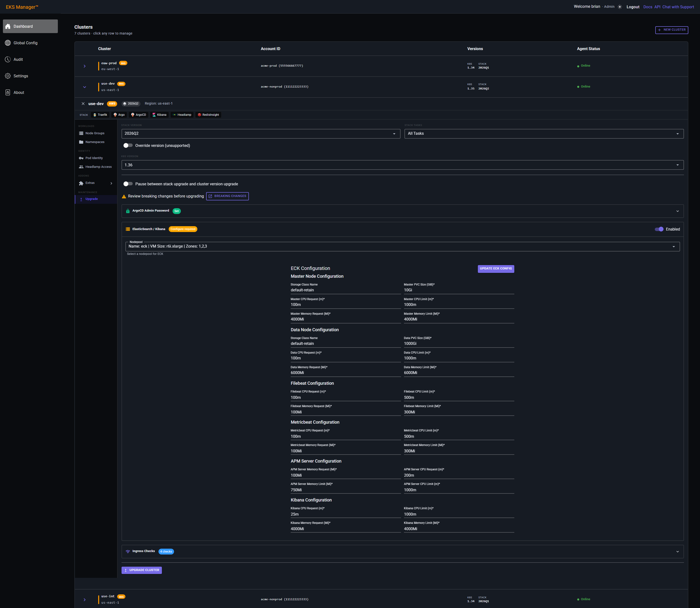Click the 2026Q2 stack version badge

click(131, 104)
